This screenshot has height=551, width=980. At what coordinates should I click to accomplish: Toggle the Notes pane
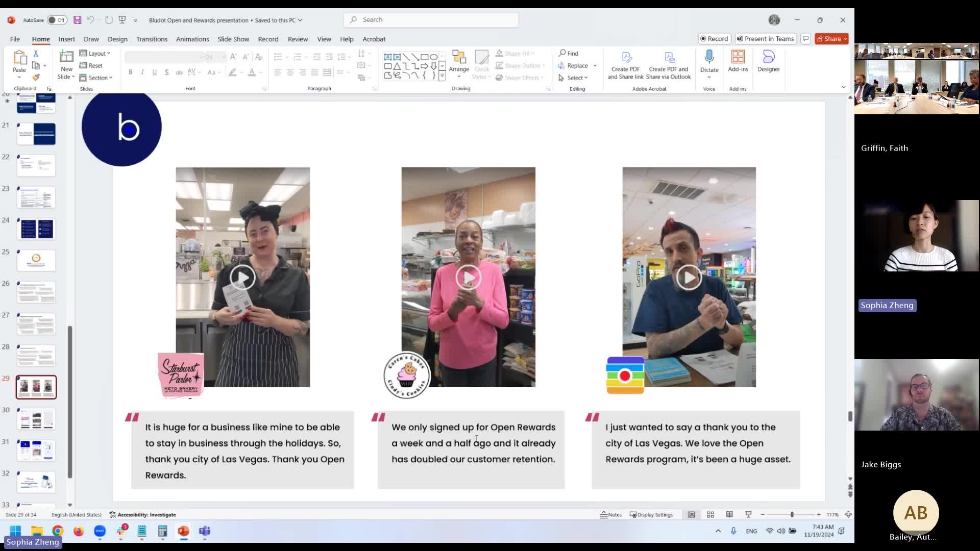(x=611, y=515)
